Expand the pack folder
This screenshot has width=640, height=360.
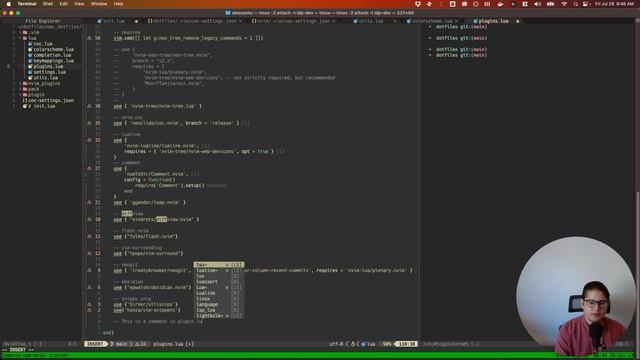click(x=20, y=89)
